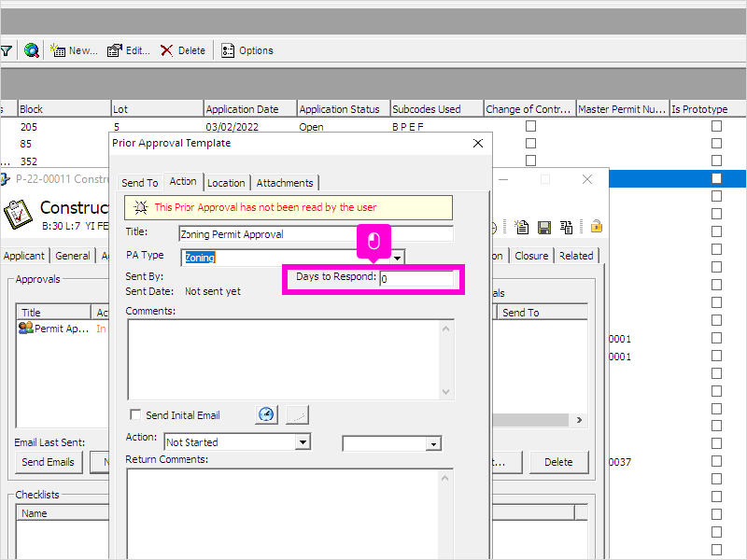Click inside the Comments text area
The width and height of the screenshot is (747, 560).
tap(285, 359)
